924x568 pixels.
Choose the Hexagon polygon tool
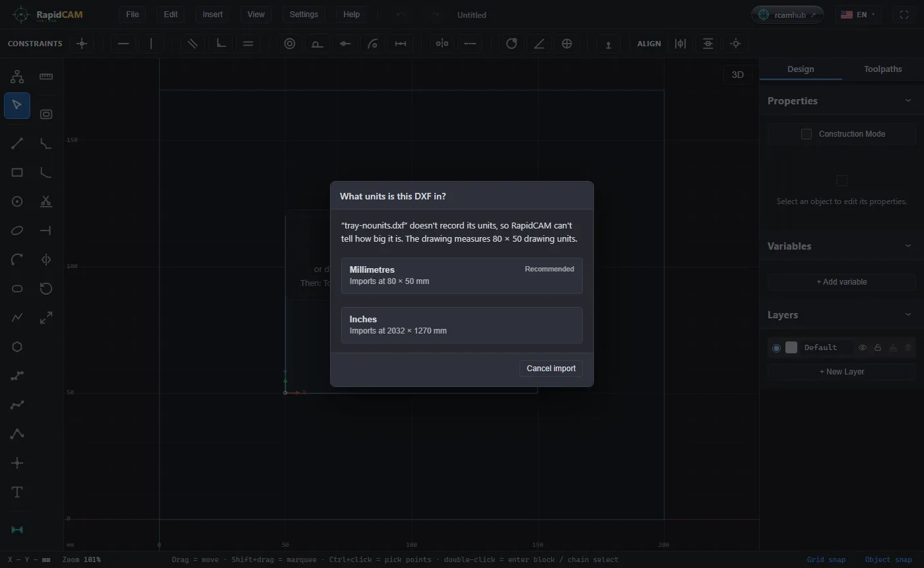click(x=17, y=347)
